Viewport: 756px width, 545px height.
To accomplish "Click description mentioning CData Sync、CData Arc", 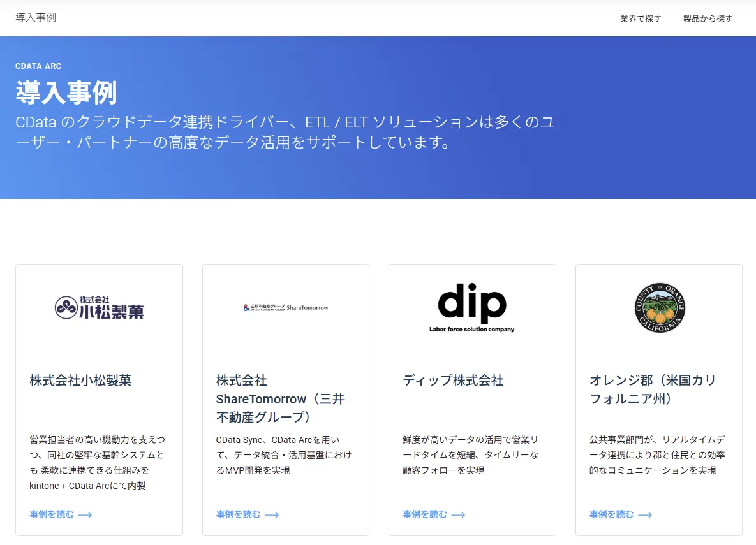I will pyautogui.click(x=284, y=455).
